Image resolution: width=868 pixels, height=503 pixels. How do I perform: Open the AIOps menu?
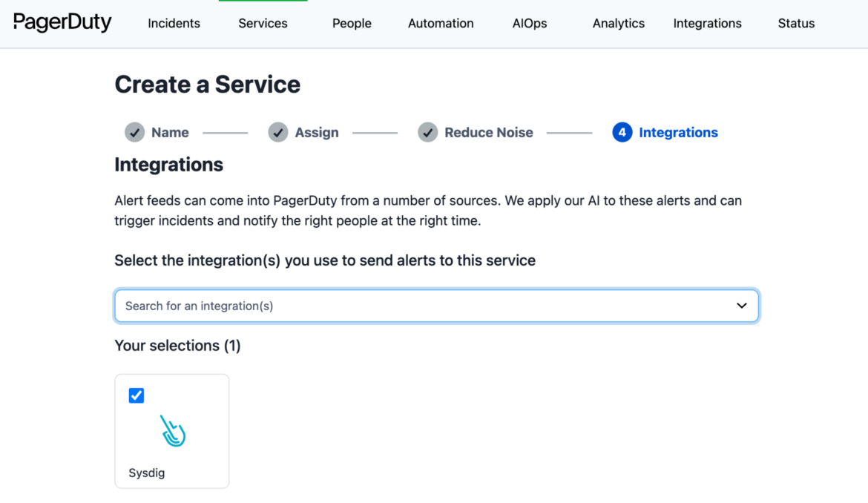(530, 23)
